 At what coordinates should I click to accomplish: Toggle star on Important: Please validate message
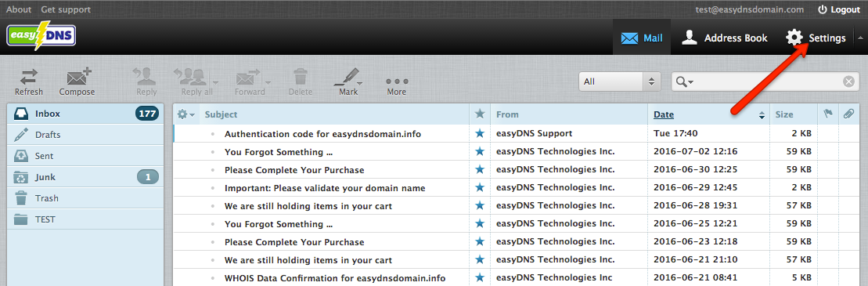pos(480,188)
